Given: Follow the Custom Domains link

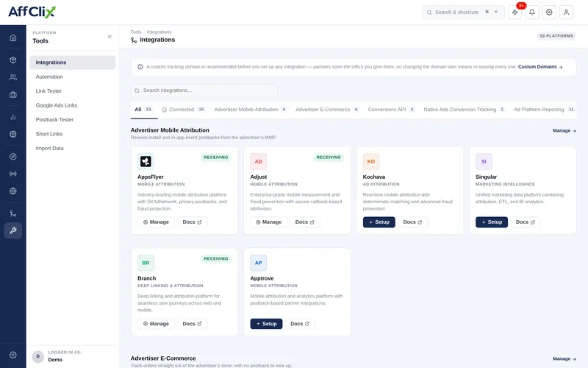Looking at the screenshot, I should [x=540, y=67].
